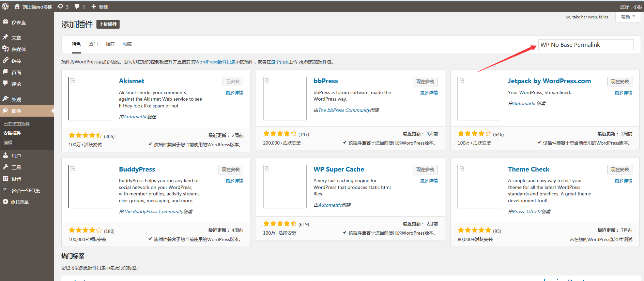The height and width of the screenshot is (281, 644).
Task: Click 现在安装 for Jetpack
Action: (619, 82)
